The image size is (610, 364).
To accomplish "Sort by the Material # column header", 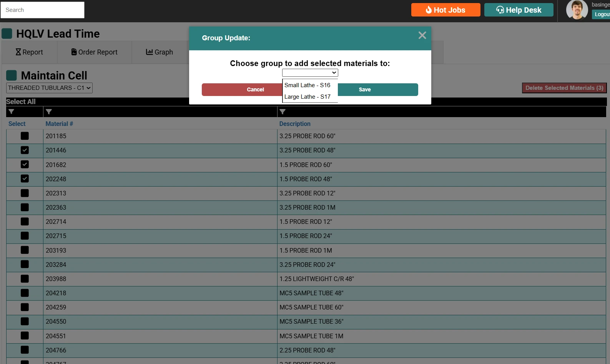I will pos(59,124).
